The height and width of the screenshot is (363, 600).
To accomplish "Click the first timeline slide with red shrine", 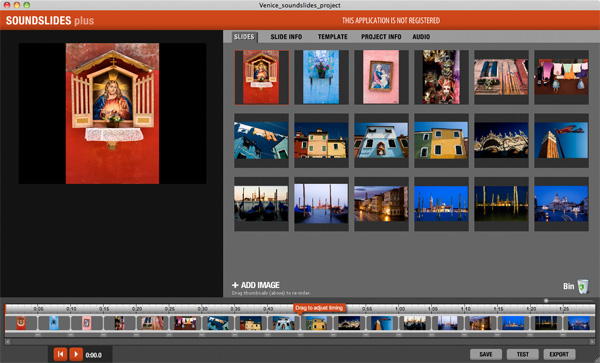I will coord(21,323).
